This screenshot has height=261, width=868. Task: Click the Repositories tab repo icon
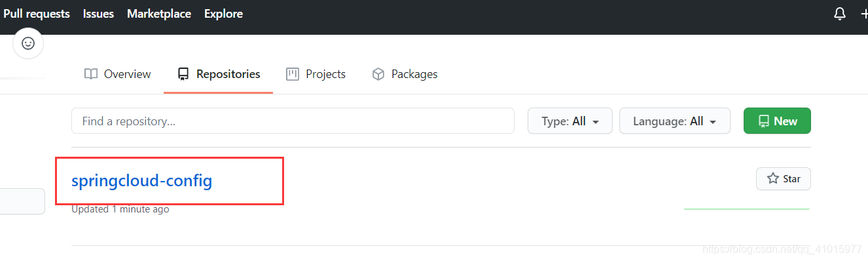click(183, 74)
